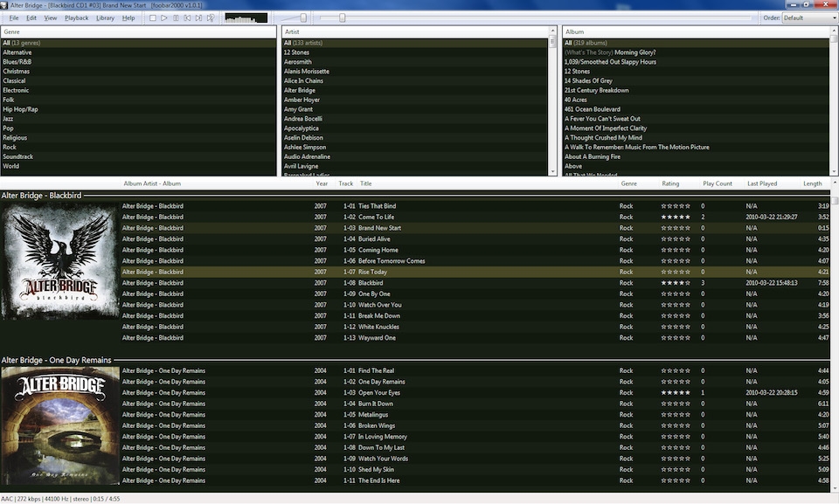Click the Pause icon
Image resolution: width=839 pixels, height=504 pixels.
click(177, 17)
